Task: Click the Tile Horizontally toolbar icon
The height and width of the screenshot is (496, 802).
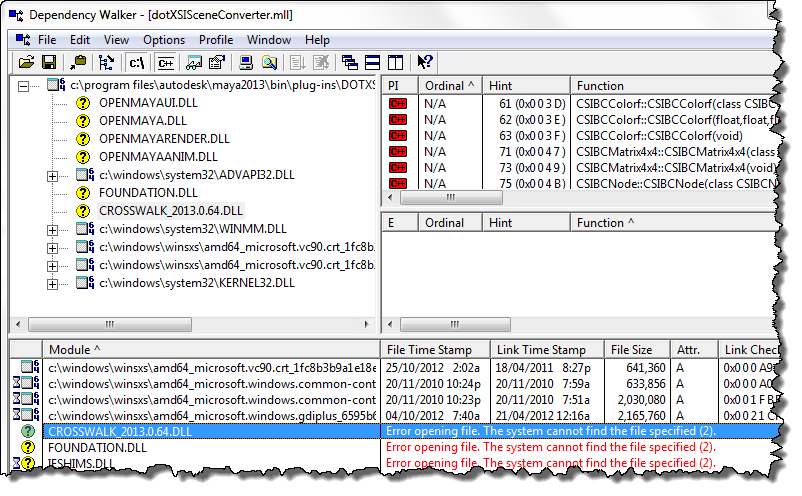Action: [x=372, y=62]
